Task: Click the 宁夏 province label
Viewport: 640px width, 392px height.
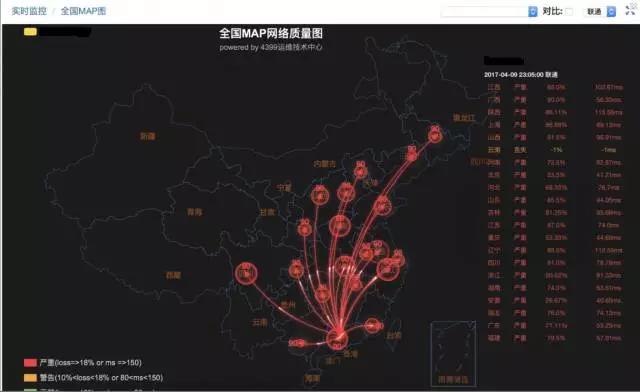Action: point(284,187)
